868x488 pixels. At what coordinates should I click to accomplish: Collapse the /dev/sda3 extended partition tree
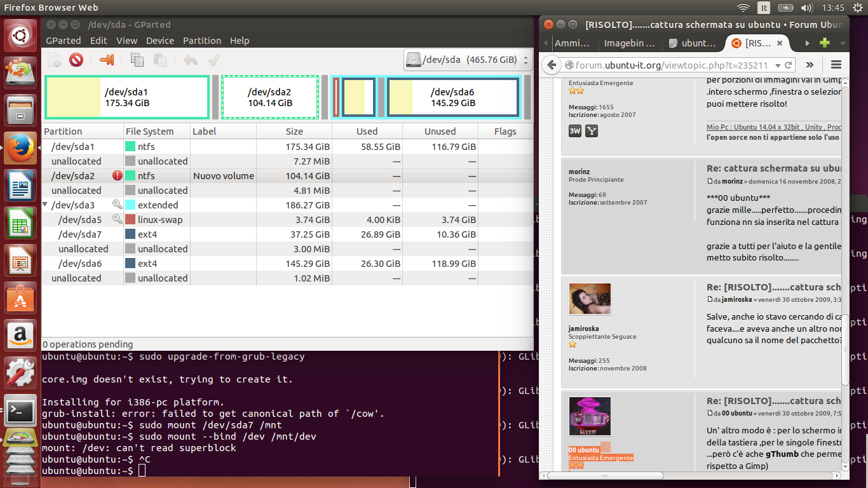[x=45, y=205]
